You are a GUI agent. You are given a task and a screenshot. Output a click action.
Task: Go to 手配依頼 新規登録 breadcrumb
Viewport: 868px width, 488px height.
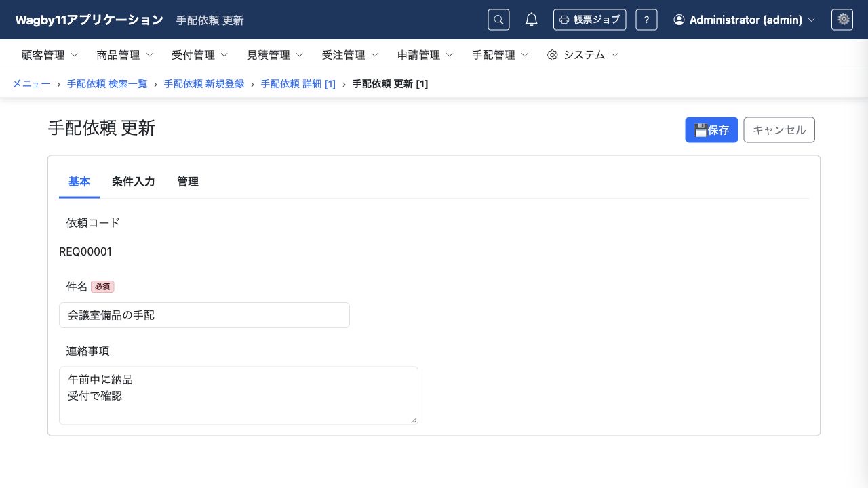point(204,84)
